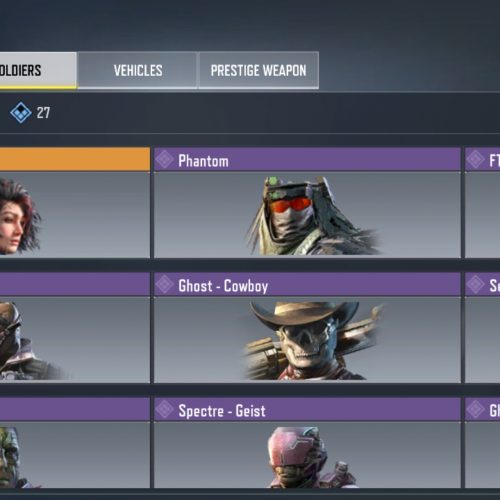Click the diamond icon on the FT card
500x500 pixels.
(x=475, y=159)
